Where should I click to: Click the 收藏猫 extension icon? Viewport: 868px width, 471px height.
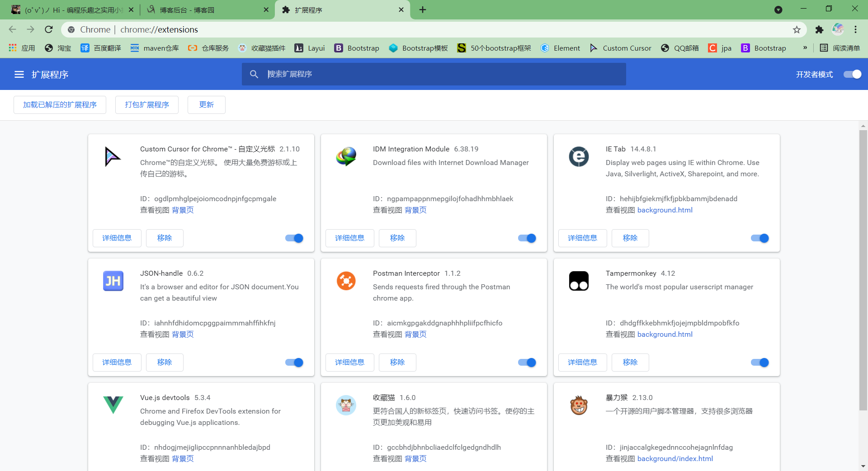(346, 405)
